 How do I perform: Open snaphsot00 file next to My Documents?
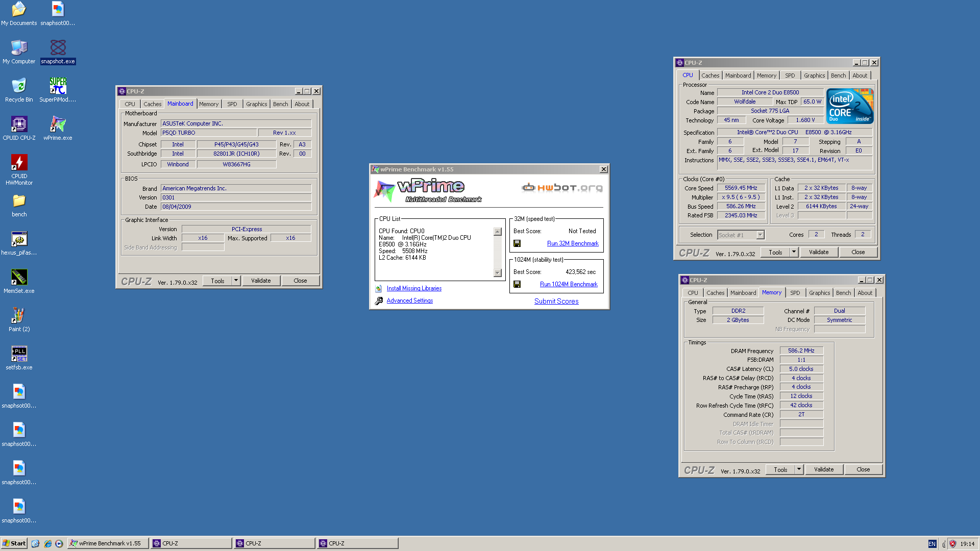point(58,14)
